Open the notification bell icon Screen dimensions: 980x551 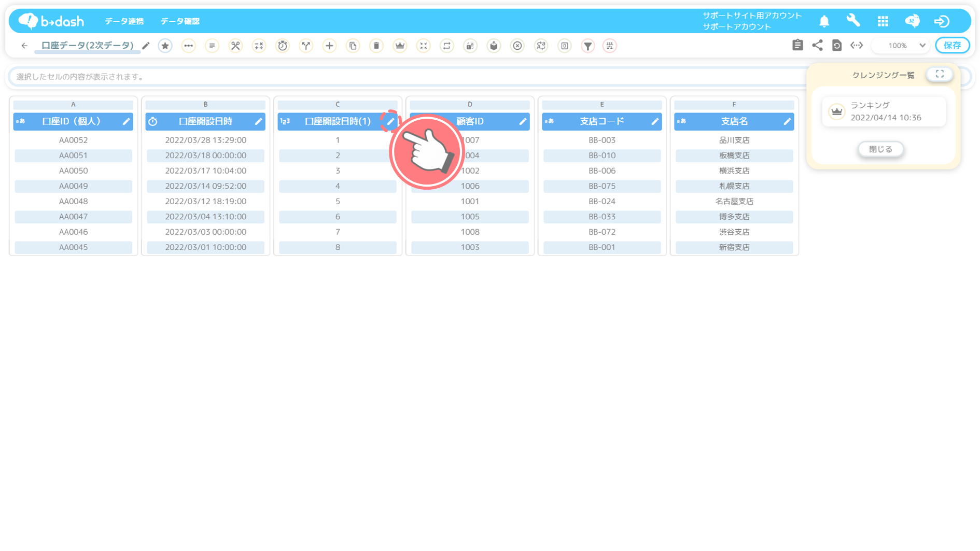(824, 21)
